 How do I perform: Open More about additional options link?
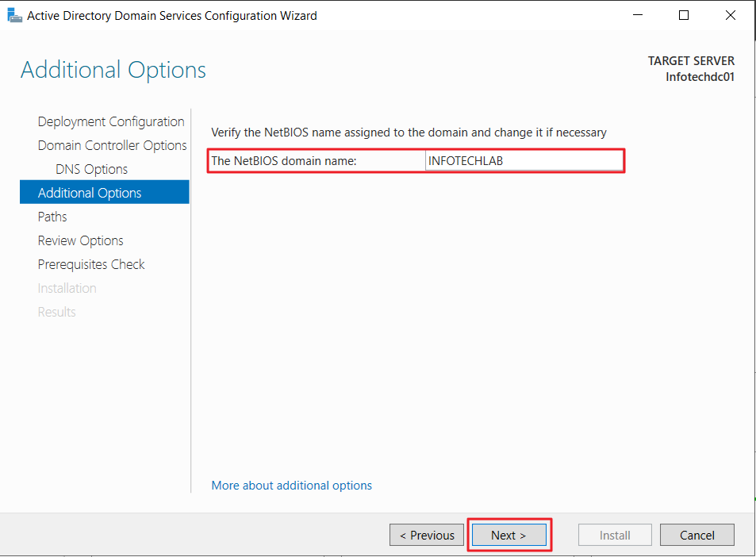(292, 485)
